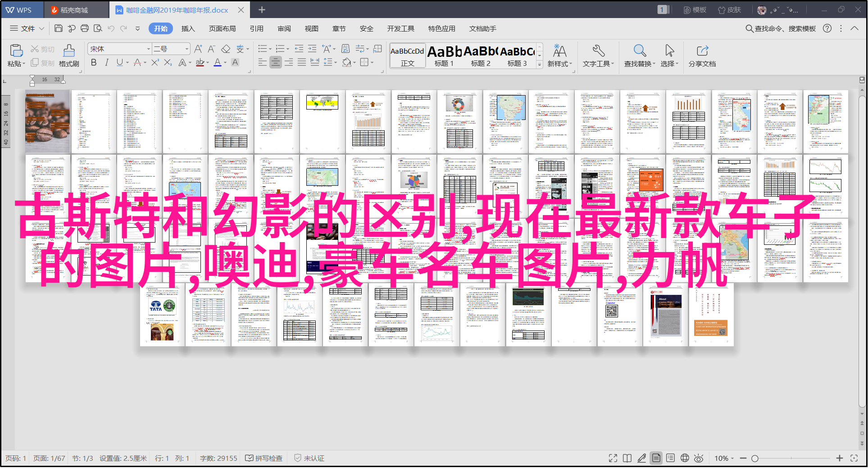Click the save document icon
Image resolution: width=868 pixels, height=468 pixels.
(x=58, y=28)
